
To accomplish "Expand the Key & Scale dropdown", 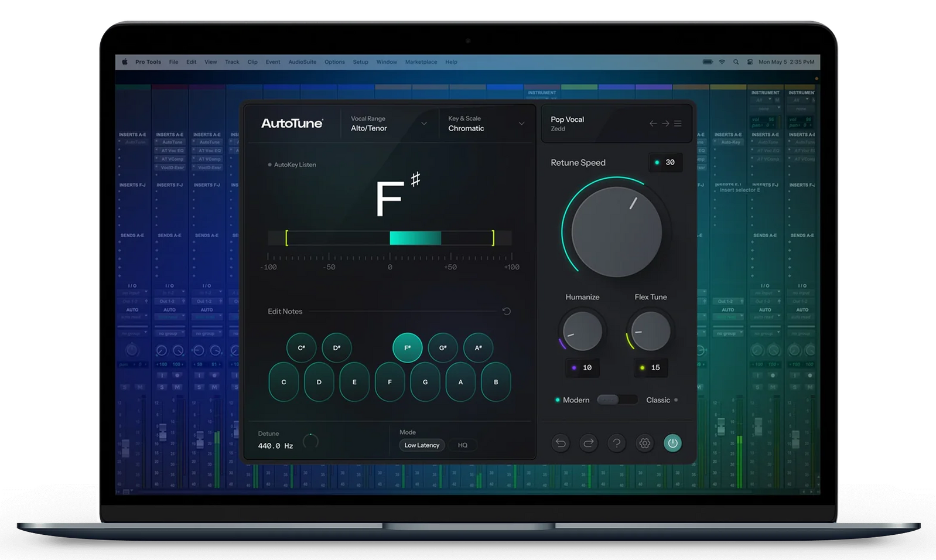I will click(521, 124).
